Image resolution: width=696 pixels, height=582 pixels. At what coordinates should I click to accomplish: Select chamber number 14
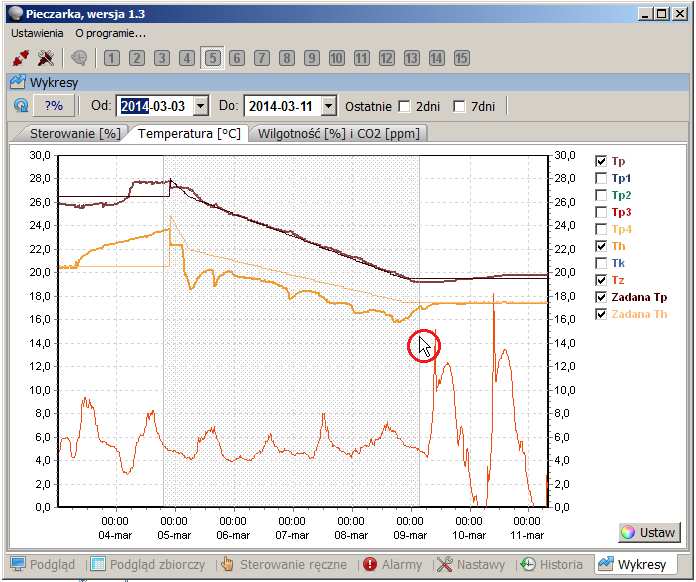point(437,58)
